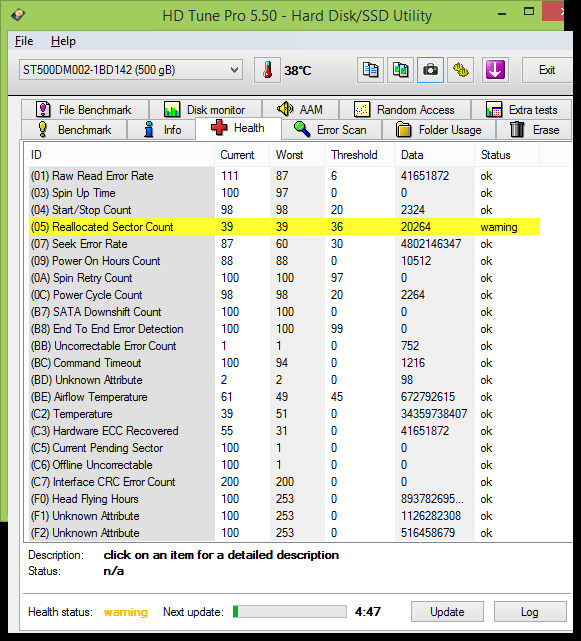Select the (BD) Unknown Attribute row
This screenshot has width=581, height=641.
coord(285,380)
